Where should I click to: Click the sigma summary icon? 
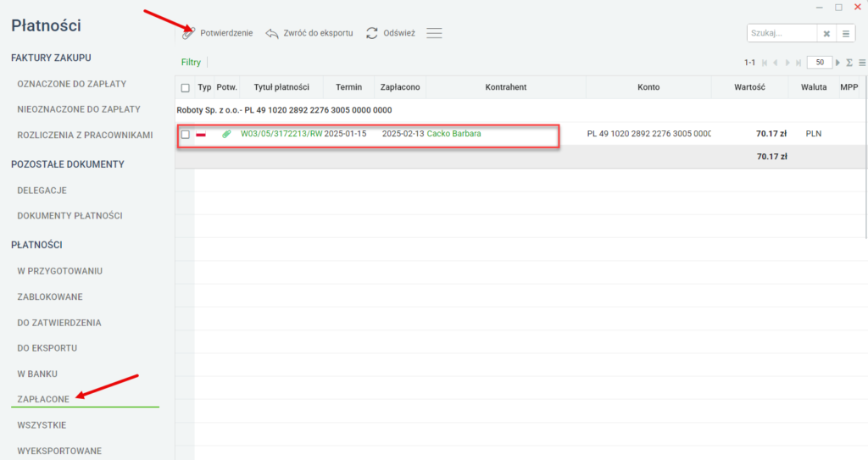[849, 63]
